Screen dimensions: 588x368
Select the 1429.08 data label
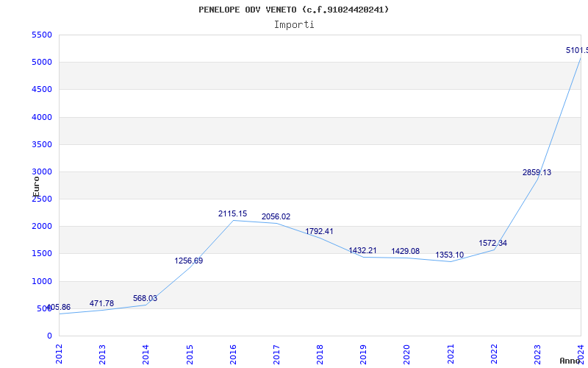click(406, 251)
